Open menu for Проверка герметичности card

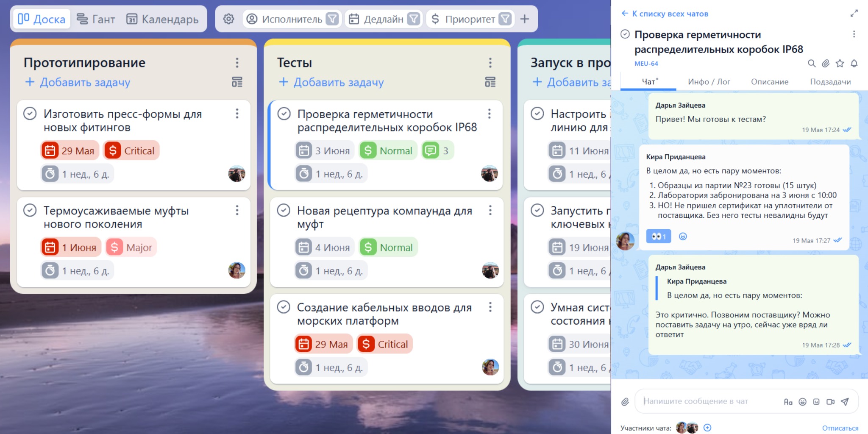tap(490, 114)
